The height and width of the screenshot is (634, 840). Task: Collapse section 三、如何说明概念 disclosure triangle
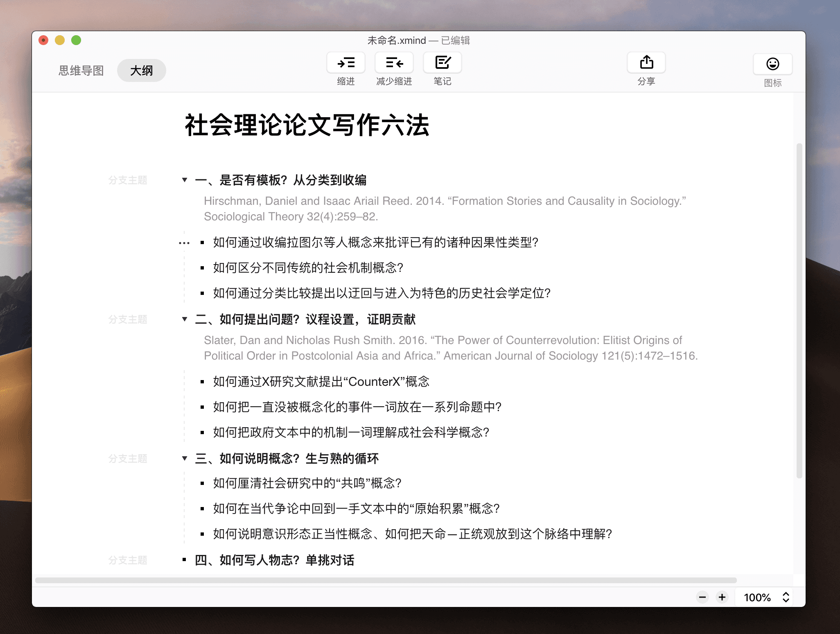pyautogui.click(x=185, y=458)
